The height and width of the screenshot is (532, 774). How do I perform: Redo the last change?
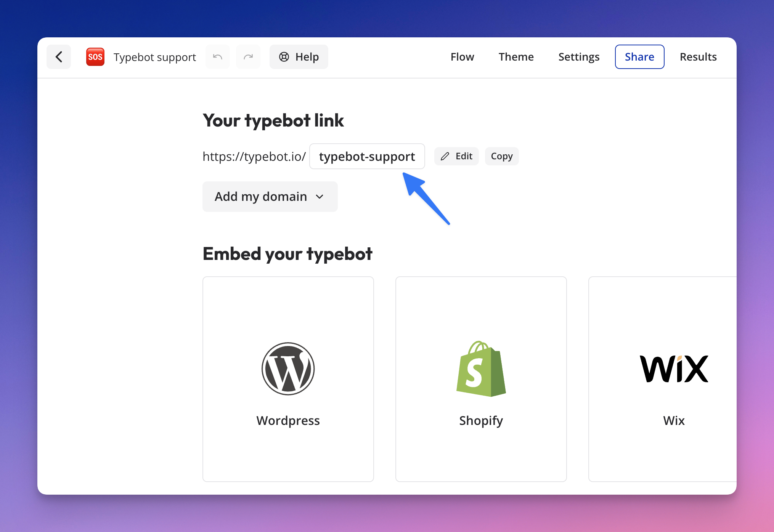click(x=248, y=56)
